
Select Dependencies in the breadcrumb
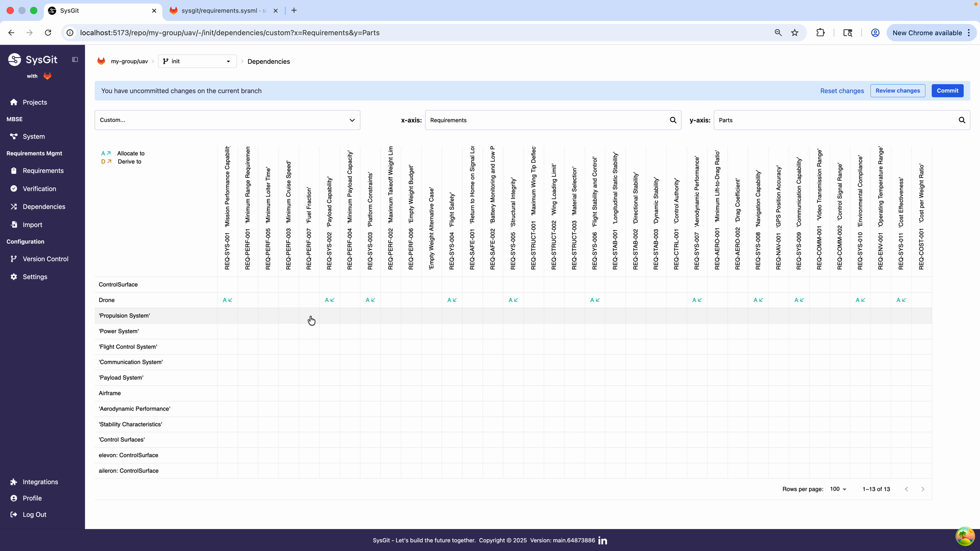click(x=268, y=61)
